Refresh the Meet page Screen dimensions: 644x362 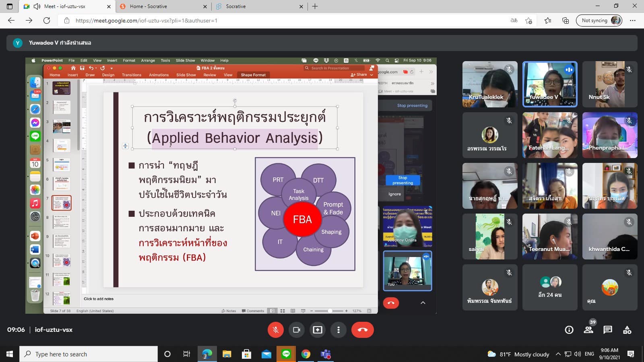tap(47, 21)
